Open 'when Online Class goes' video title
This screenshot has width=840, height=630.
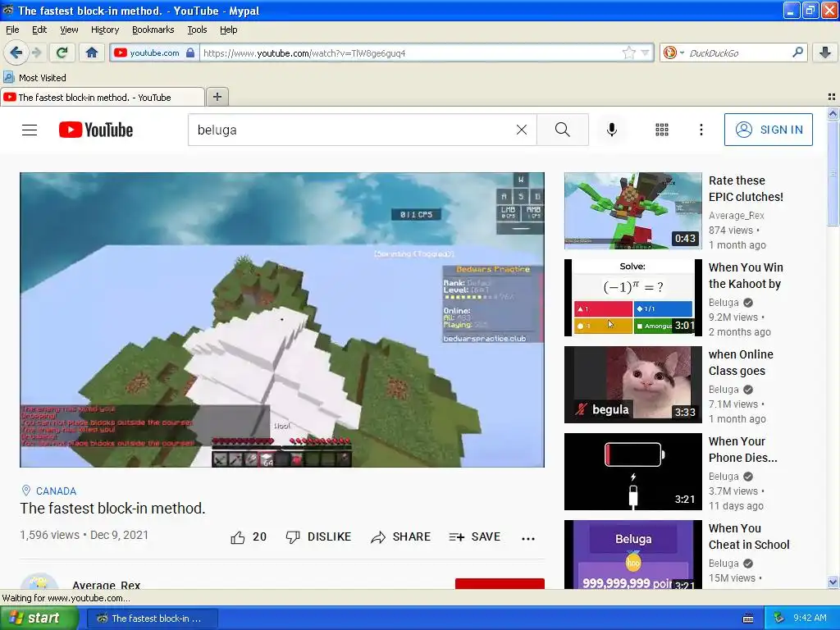(741, 363)
